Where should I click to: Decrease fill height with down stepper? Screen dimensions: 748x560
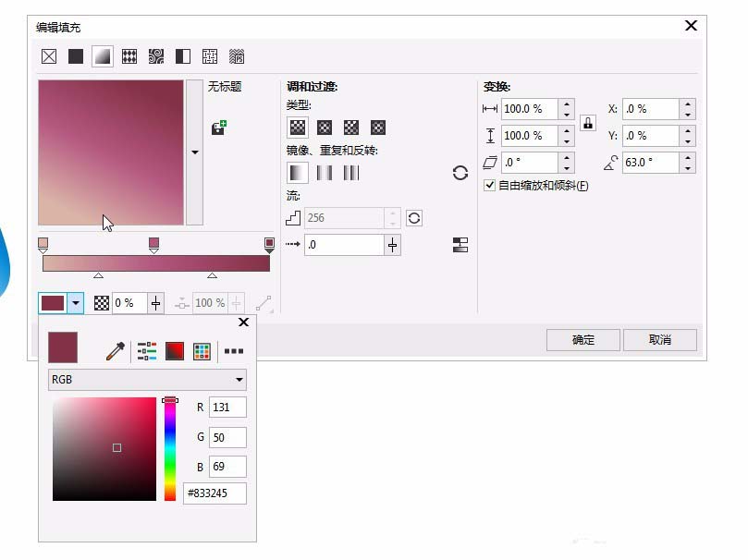[566, 141]
